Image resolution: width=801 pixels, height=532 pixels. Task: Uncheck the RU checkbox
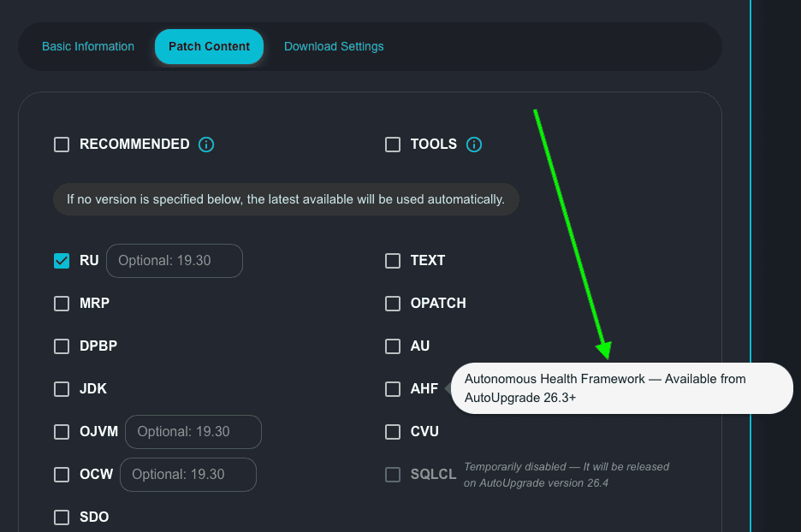click(62, 261)
